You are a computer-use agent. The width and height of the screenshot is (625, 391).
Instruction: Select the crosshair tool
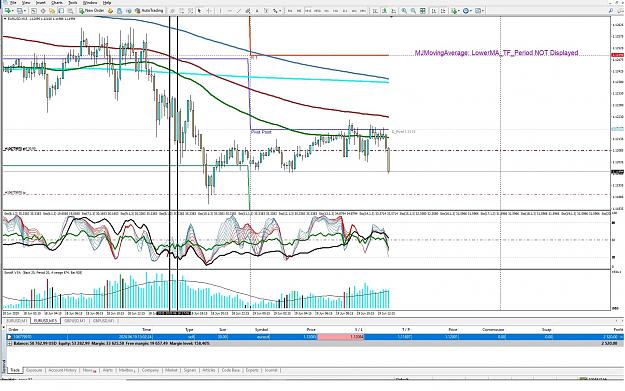click(208, 11)
